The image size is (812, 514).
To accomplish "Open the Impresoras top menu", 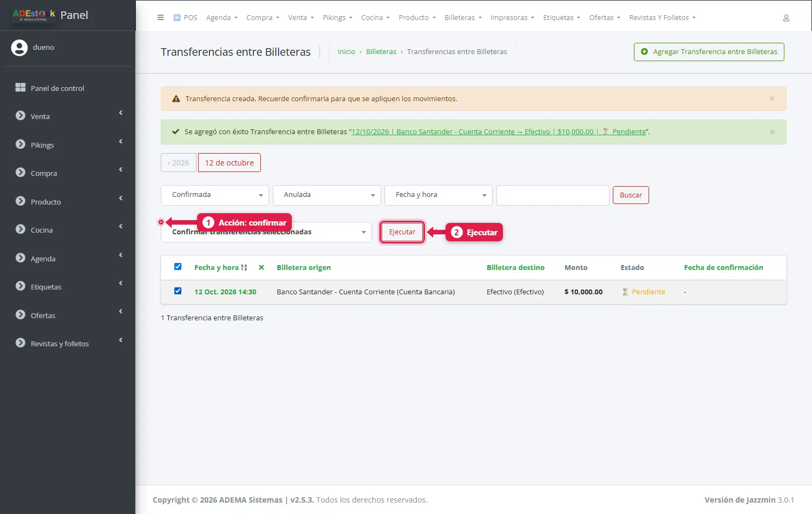I will click(512, 17).
